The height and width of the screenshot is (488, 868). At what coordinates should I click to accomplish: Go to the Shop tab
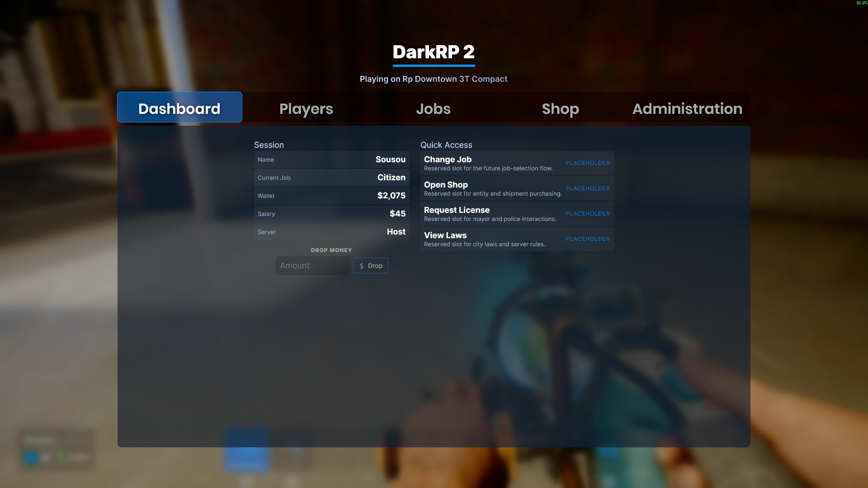(x=560, y=109)
